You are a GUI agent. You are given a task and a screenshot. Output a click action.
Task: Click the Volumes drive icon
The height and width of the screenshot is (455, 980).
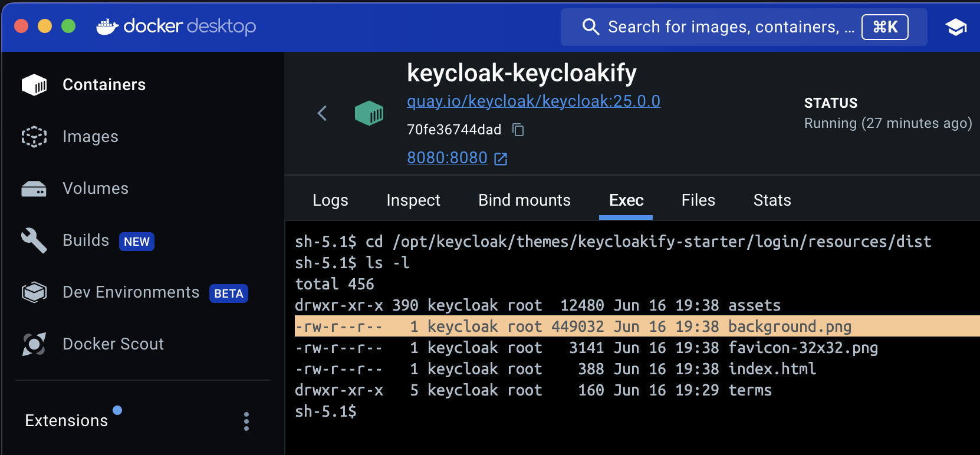click(34, 189)
